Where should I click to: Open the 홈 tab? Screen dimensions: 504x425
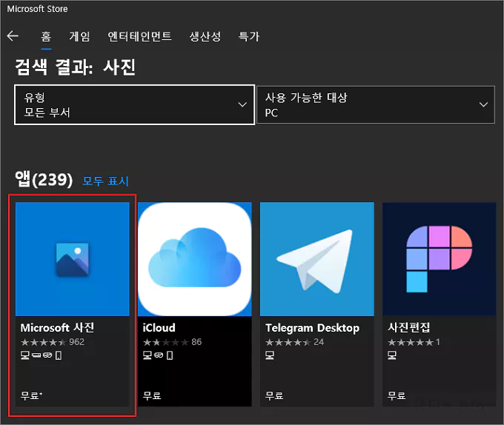point(46,36)
